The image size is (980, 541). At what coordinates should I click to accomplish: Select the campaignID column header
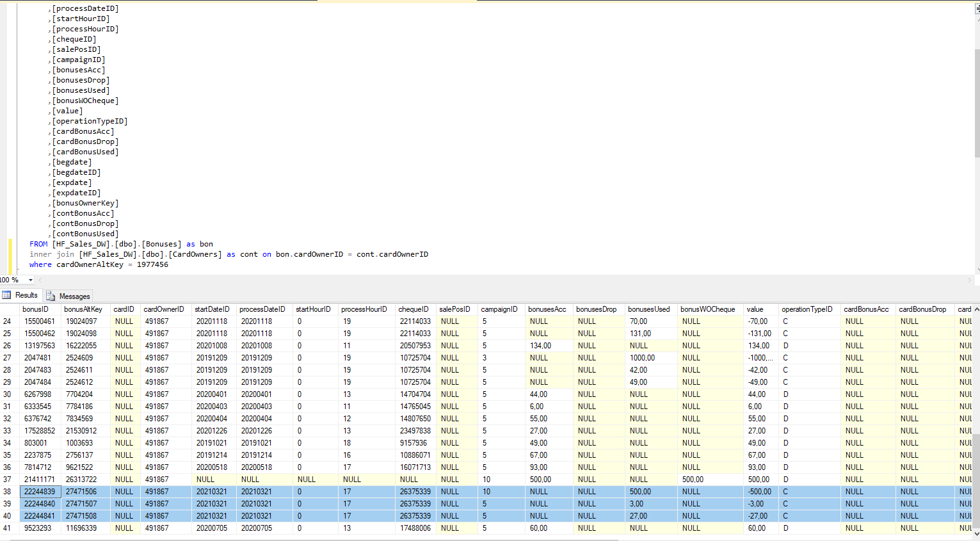(x=499, y=309)
